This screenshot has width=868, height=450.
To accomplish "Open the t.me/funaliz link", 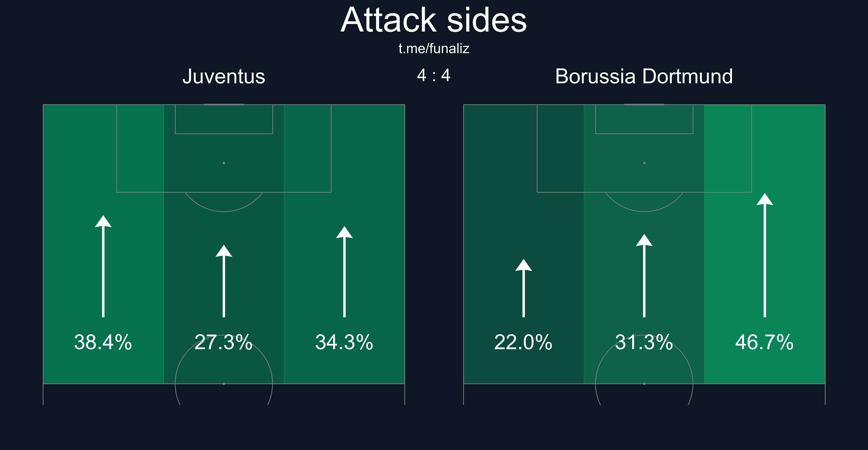I will click(434, 49).
